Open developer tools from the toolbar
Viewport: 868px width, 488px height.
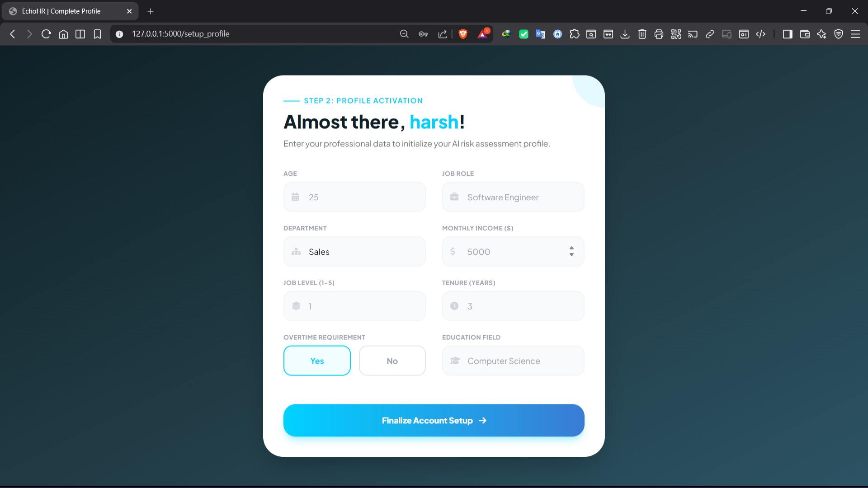point(761,34)
